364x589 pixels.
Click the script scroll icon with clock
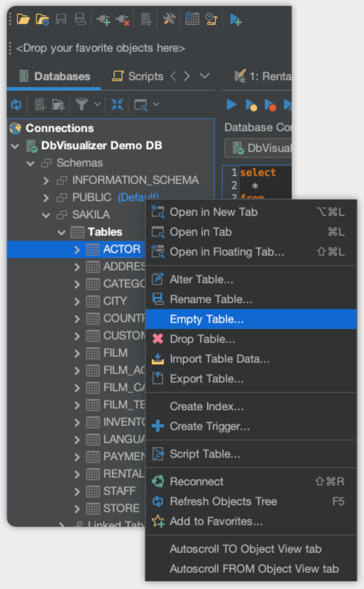coord(211,19)
